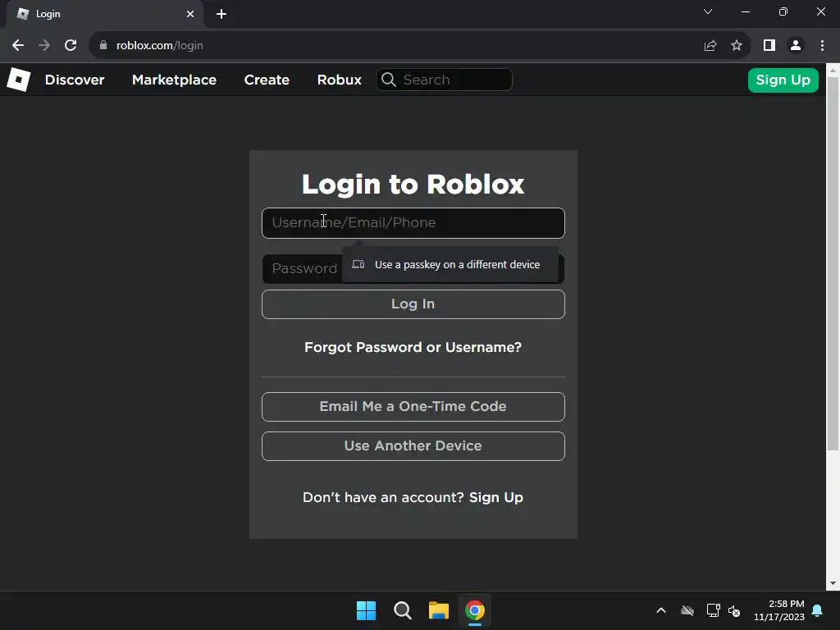Image resolution: width=840 pixels, height=630 pixels.
Task: Click the magnifier icon in Roblox search
Action: [389, 80]
